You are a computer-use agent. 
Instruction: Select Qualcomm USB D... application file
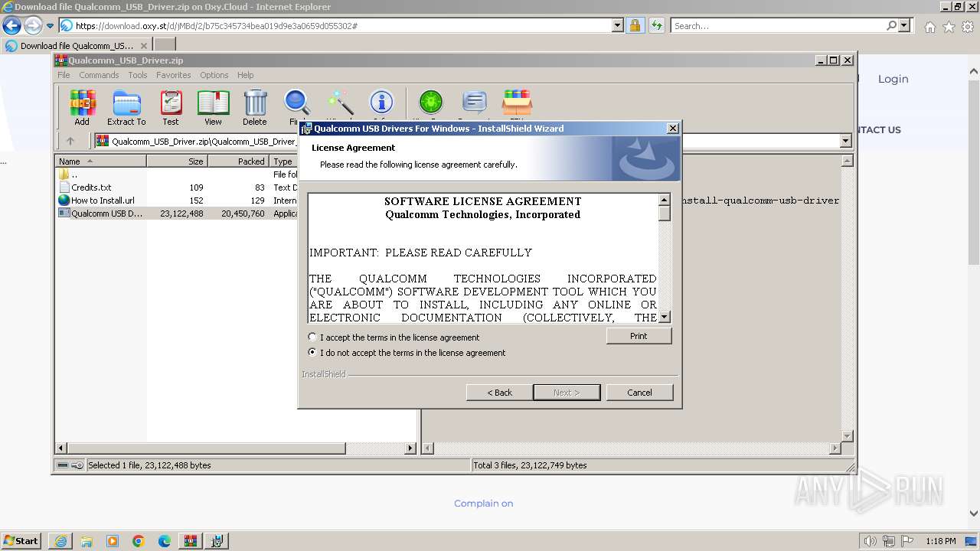(106, 214)
